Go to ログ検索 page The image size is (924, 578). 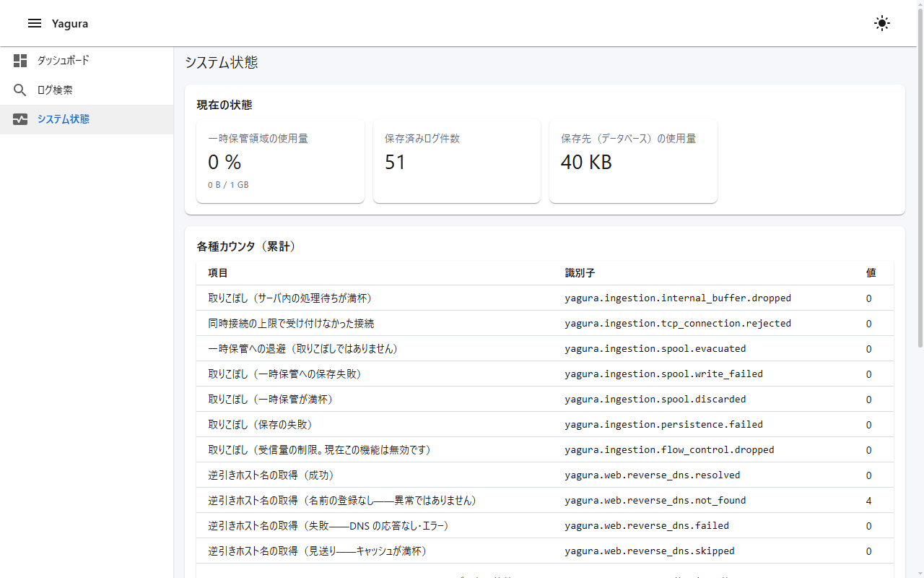pos(87,90)
